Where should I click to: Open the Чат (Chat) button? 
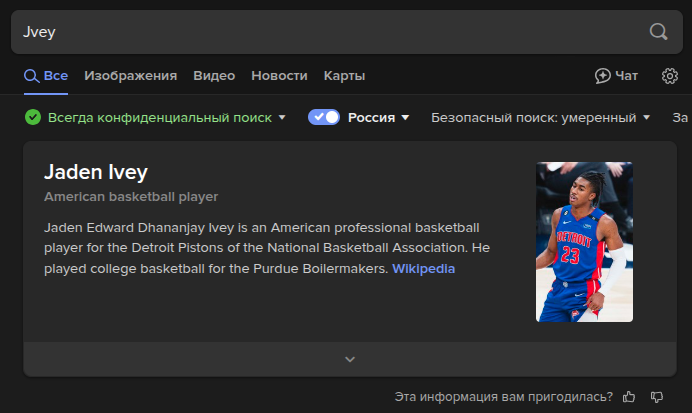616,76
